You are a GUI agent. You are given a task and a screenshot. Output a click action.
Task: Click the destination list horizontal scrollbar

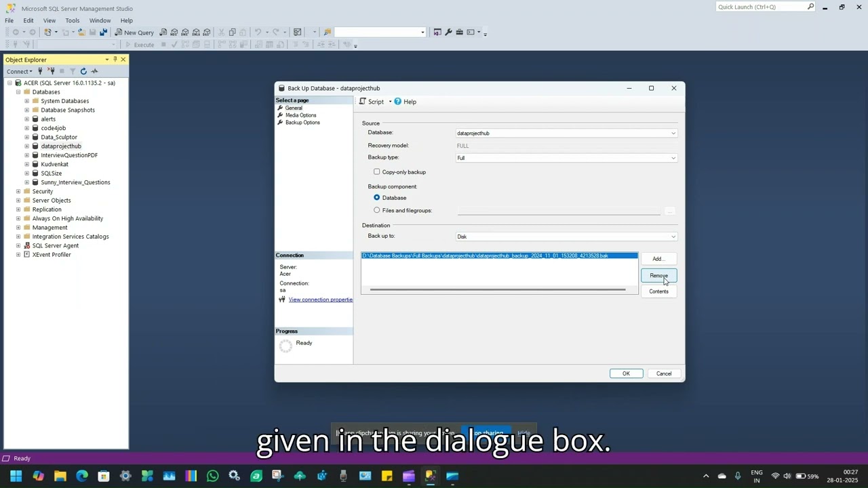[x=498, y=290]
